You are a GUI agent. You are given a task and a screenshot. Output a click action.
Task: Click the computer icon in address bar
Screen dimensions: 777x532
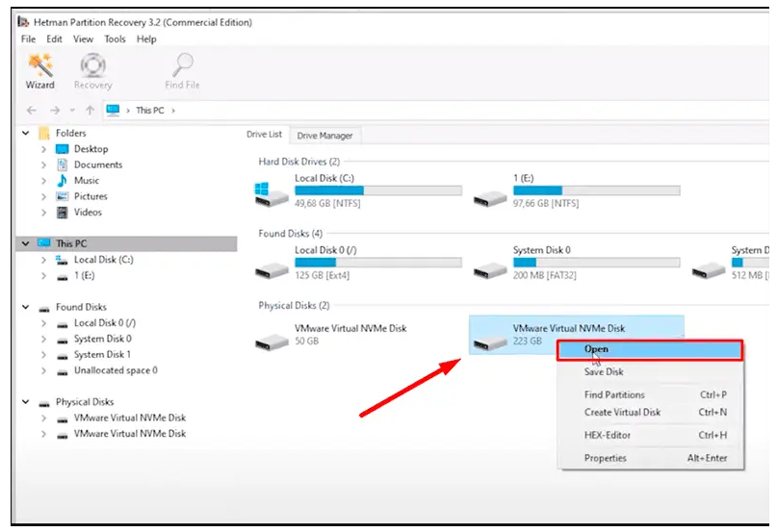tap(113, 110)
